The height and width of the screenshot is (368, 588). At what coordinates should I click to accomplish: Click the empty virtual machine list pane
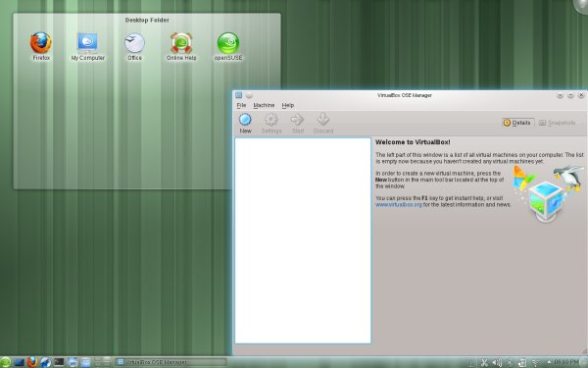[303, 240]
